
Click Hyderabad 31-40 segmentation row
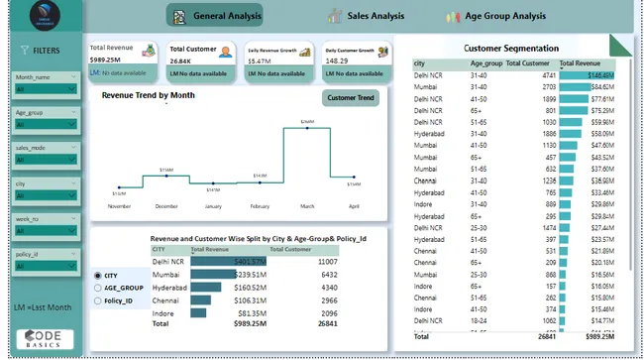pos(514,134)
